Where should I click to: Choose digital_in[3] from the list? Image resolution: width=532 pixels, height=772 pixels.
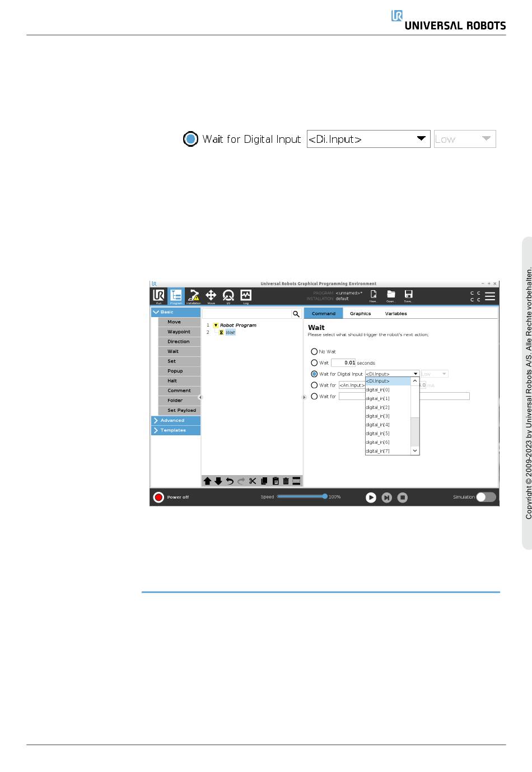pos(388,416)
